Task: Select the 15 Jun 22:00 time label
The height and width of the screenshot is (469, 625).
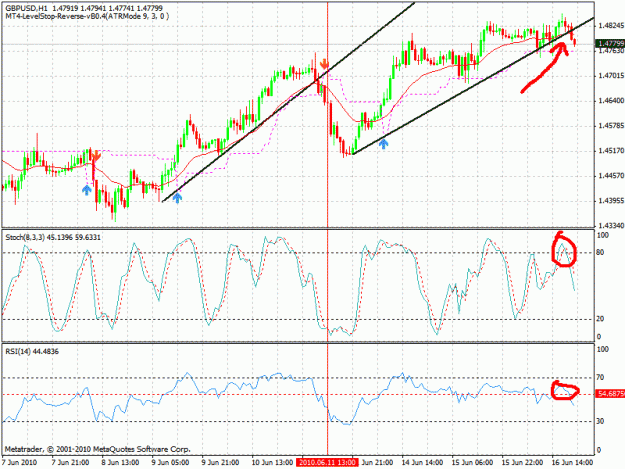Action: [x=522, y=463]
